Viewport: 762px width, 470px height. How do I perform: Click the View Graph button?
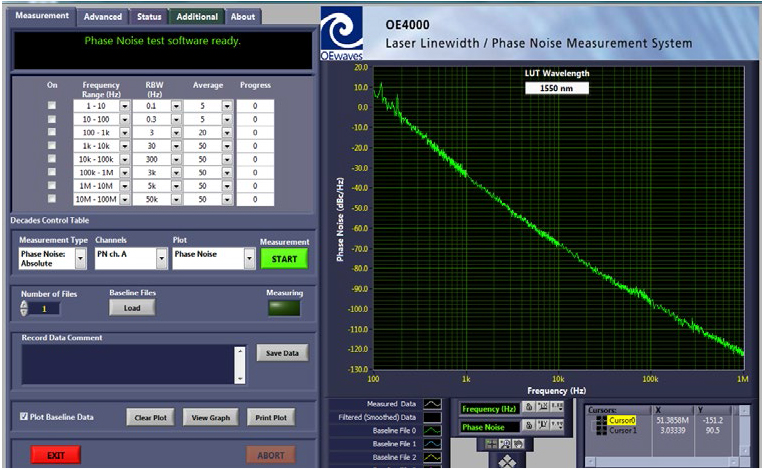point(210,418)
